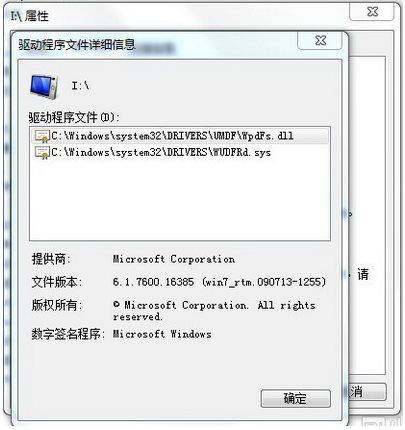The width and height of the screenshot is (405, 430).
Task: Click the empty area of the driver file list
Action: point(180,200)
